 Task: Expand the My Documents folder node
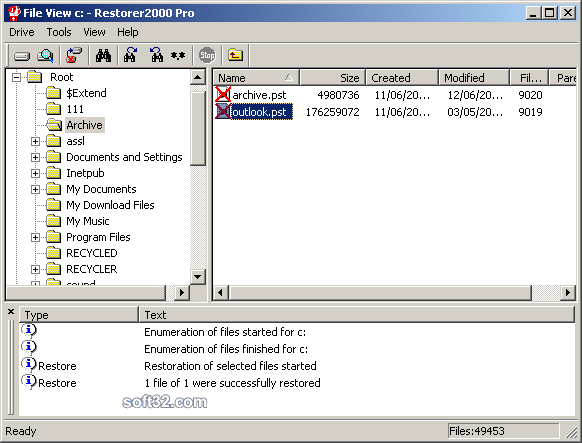(35, 189)
